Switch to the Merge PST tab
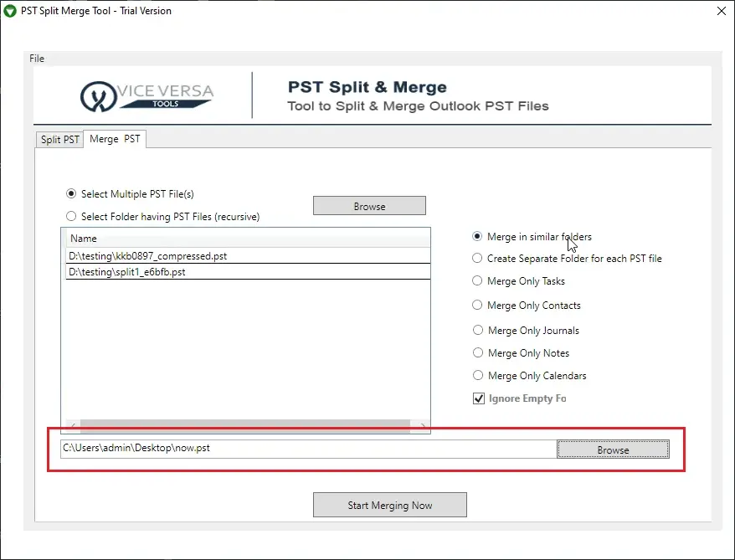 115,139
